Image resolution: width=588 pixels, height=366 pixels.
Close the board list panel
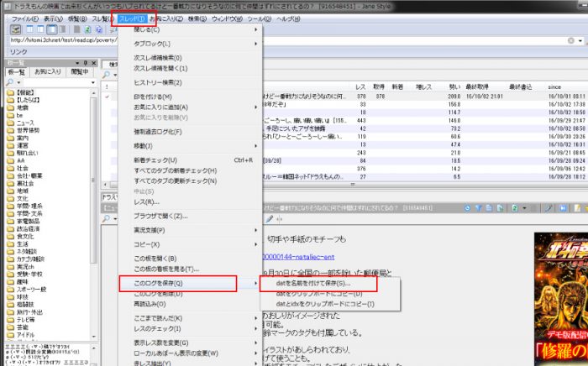(x=94, y=63)
